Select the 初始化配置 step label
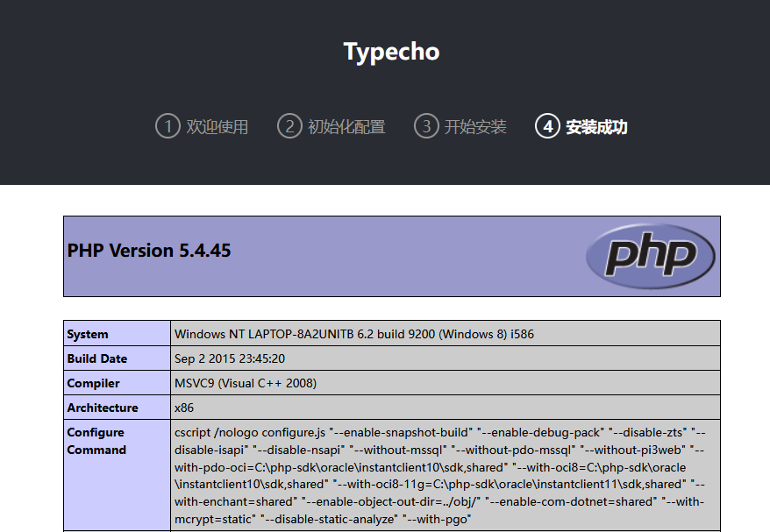Screen dimensions: 770x532 [346, 127]
